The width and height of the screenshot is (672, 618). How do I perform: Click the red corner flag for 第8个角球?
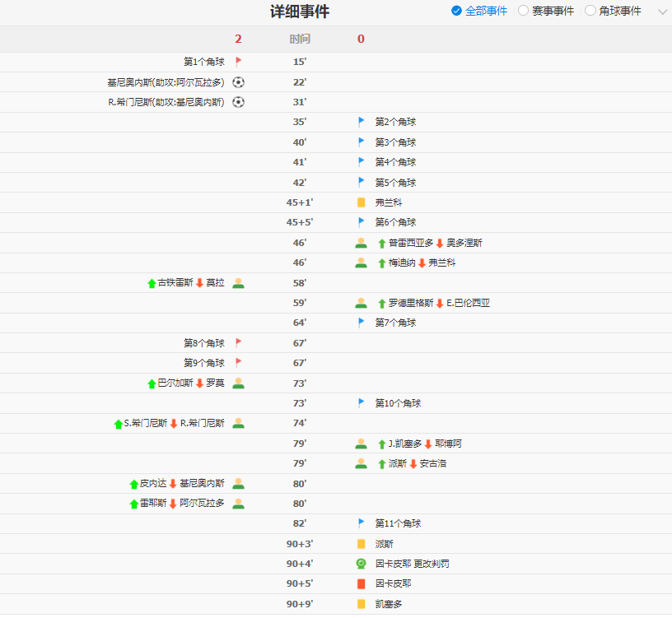click(238, 342)
